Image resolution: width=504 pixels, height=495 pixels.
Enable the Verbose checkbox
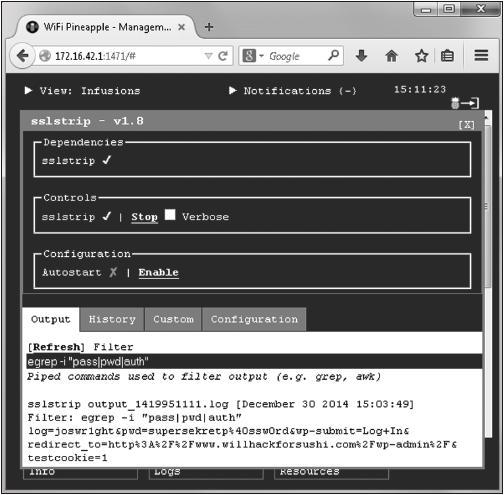(x=170, y=215)
